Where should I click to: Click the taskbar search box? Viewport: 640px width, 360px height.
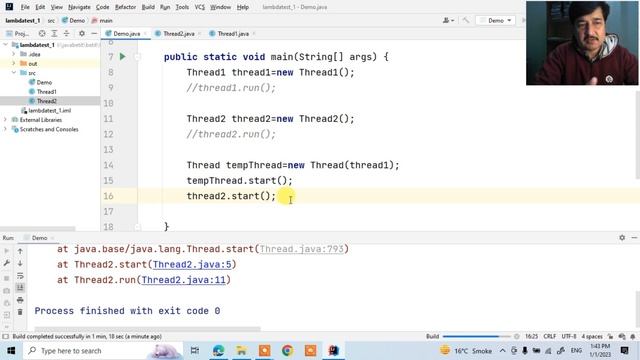point(104,351)
